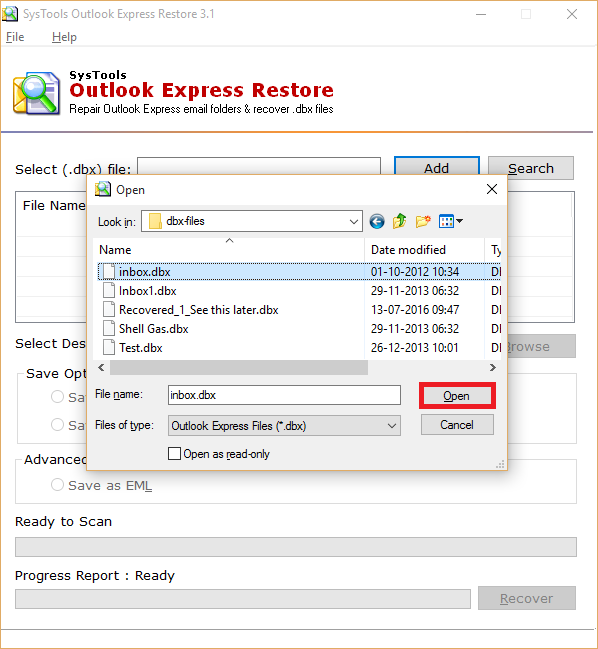The image size is (598, 649).
Task: Choose the Save as EML radio button
Action: pos(57,485)
